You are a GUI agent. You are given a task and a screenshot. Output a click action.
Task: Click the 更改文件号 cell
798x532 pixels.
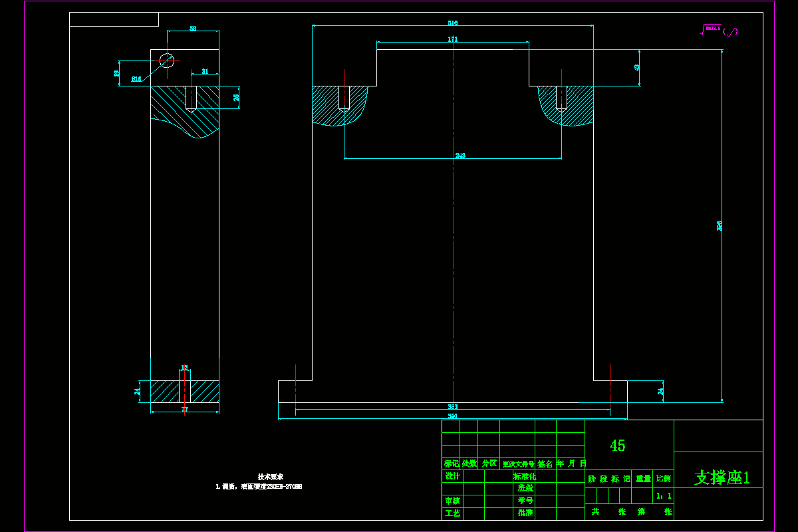point(518,464)
